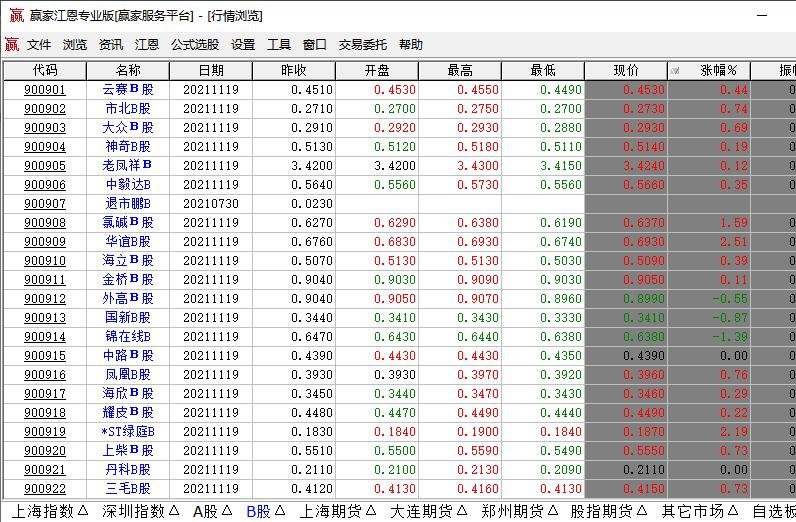This screenshot has width=796, height=522.
Task: Switch to the 上海期货 tab
Action: coord(338,511)
